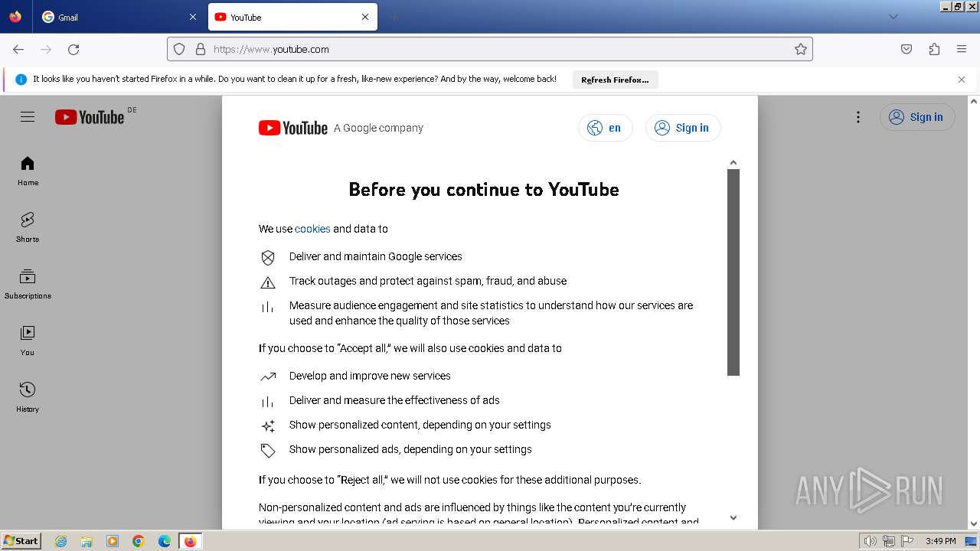Close the YouTube tab

[x=365, y=17]
